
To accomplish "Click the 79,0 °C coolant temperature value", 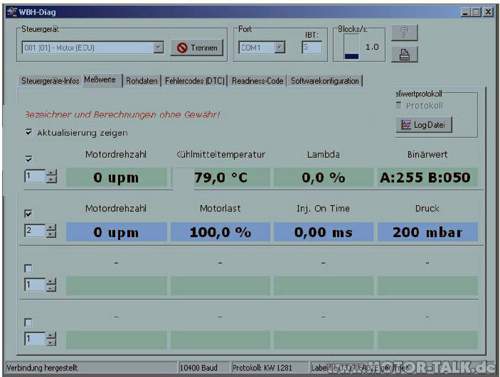I will tap(220, 177).
